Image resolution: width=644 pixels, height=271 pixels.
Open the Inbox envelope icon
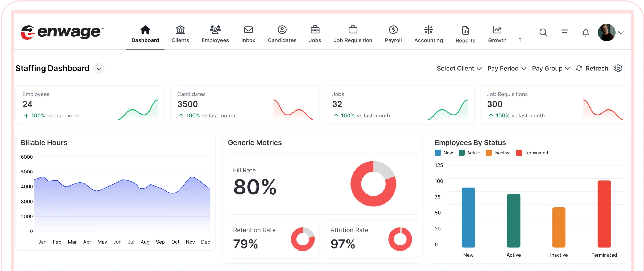(248, 30)
